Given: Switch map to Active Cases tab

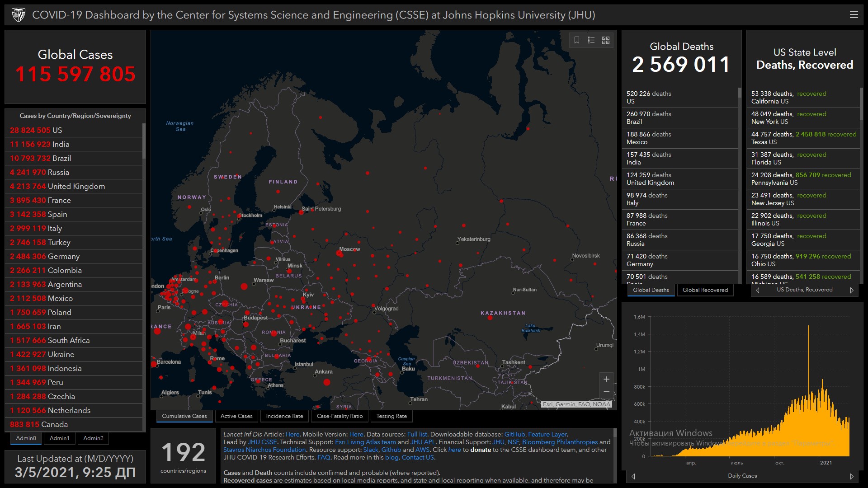Looking at the screenshot, I should point(236,416).
